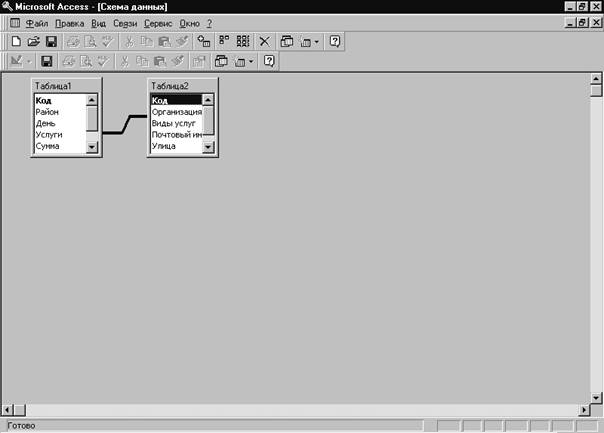Image resolution: width=604 pixels, height=433 pixels.
Task: Expand New Object dropdown arrow, upper toolbar
Action: pyautogui.click(x=317, y=42)
